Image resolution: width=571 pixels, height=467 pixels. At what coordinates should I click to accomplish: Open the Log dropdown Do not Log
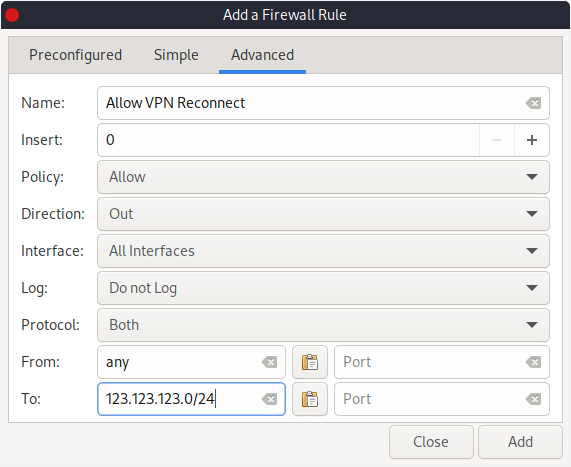tap(323, 288)
